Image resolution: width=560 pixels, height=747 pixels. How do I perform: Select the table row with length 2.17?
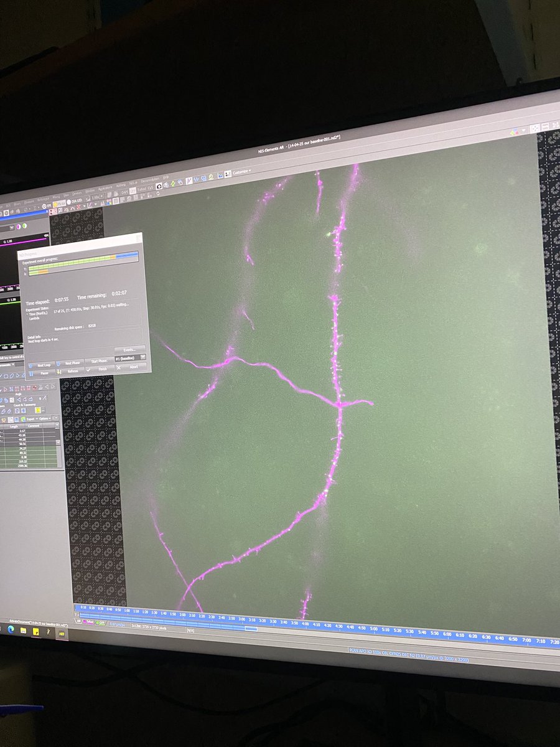[28, 431]
